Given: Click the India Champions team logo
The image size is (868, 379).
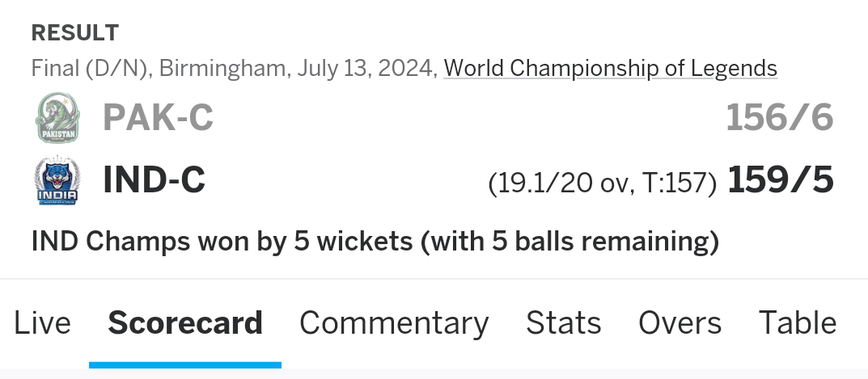Looking at the screenshot, I should click(x=57, y=180).
